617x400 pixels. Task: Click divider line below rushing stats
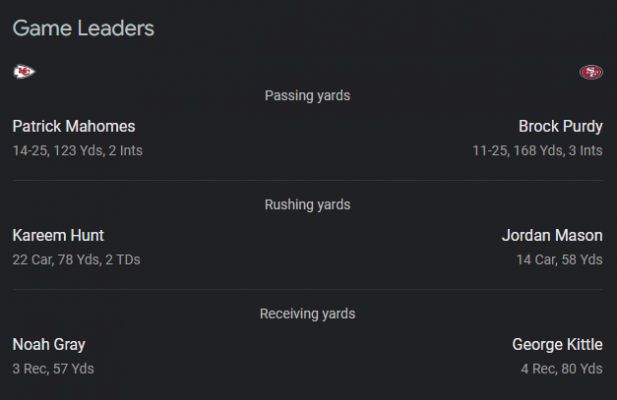[x=308, y=289]
